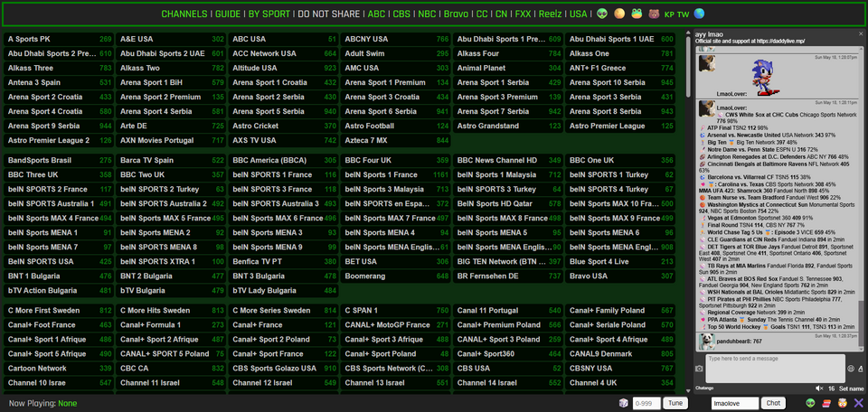Click the camera icon in chat box
This screenshot has width=868, height=412.
(699, 369)
